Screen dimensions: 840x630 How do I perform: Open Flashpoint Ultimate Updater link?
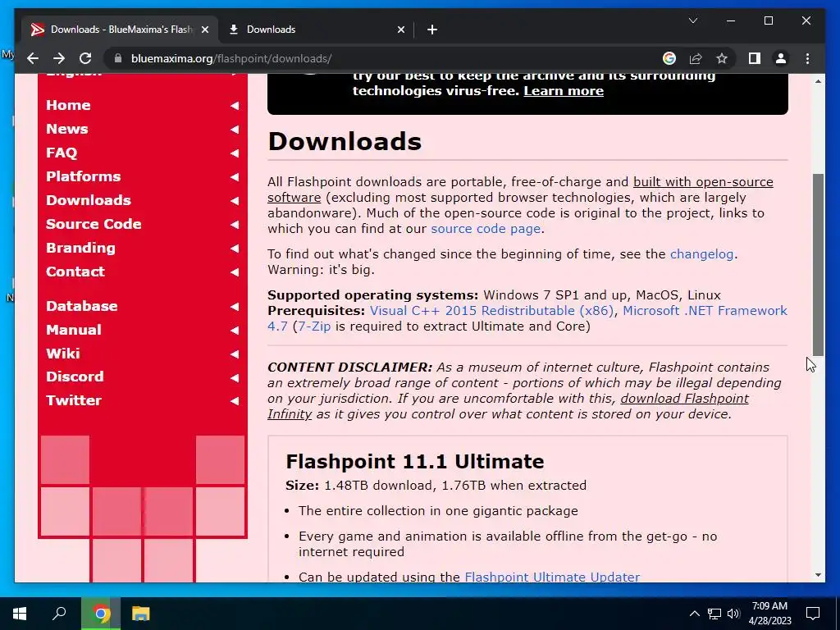[552, 577]
